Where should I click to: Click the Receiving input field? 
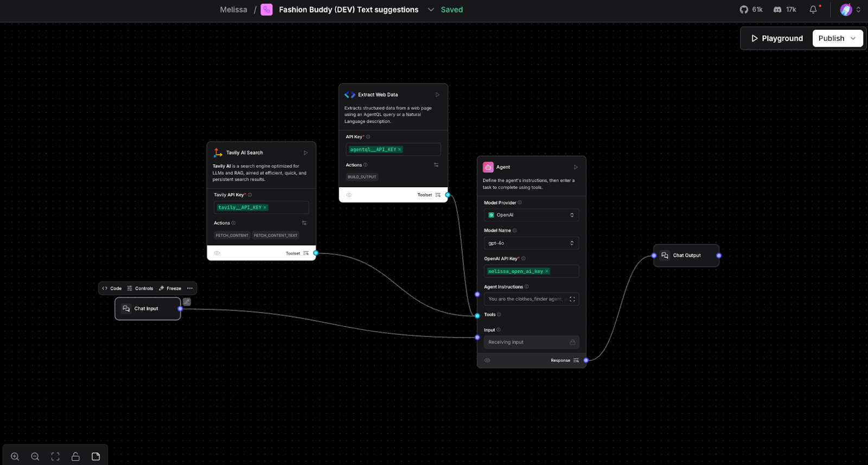pos(531,342)
